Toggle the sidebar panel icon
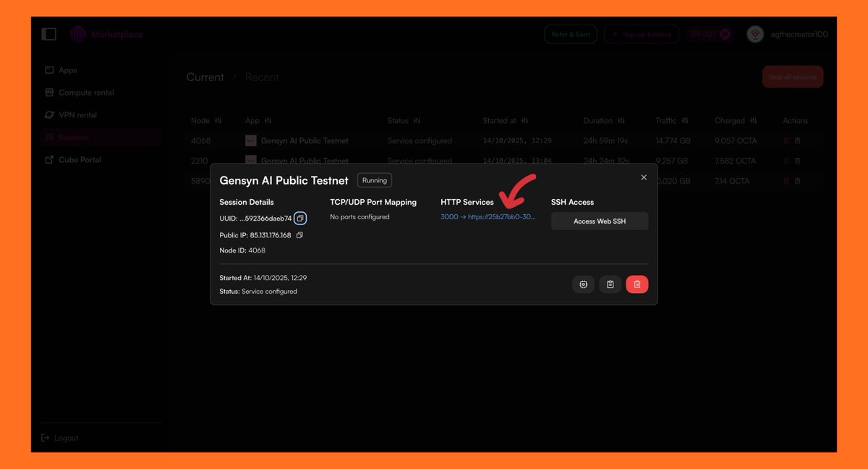The width and height of the screenshot is (868, 469). pos(48,34)
